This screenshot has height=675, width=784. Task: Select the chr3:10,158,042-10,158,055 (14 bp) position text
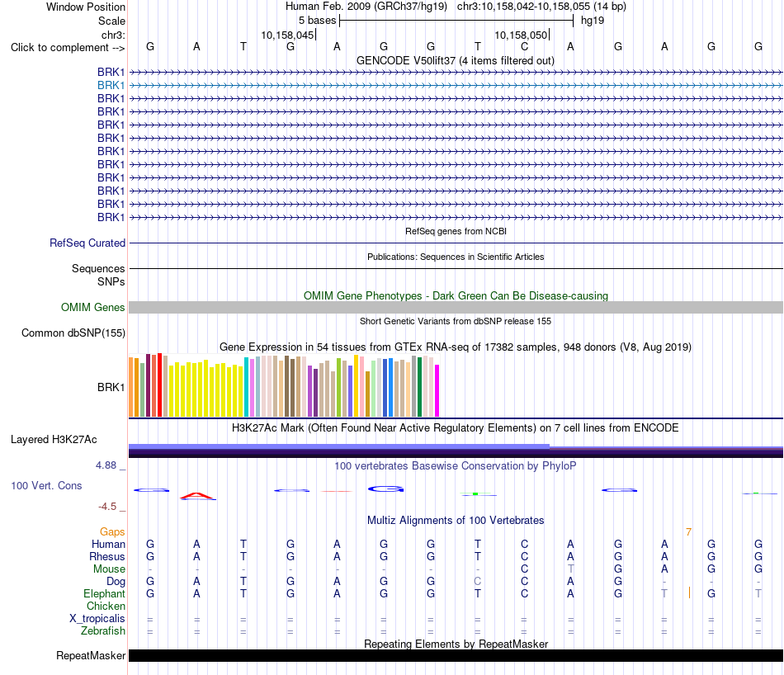(541, 7)
